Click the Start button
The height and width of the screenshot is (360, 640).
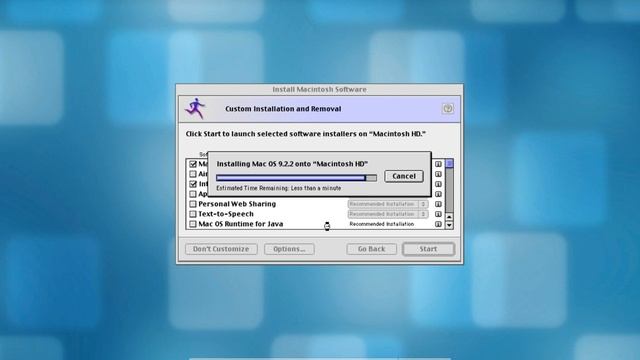tap(428, 249)
